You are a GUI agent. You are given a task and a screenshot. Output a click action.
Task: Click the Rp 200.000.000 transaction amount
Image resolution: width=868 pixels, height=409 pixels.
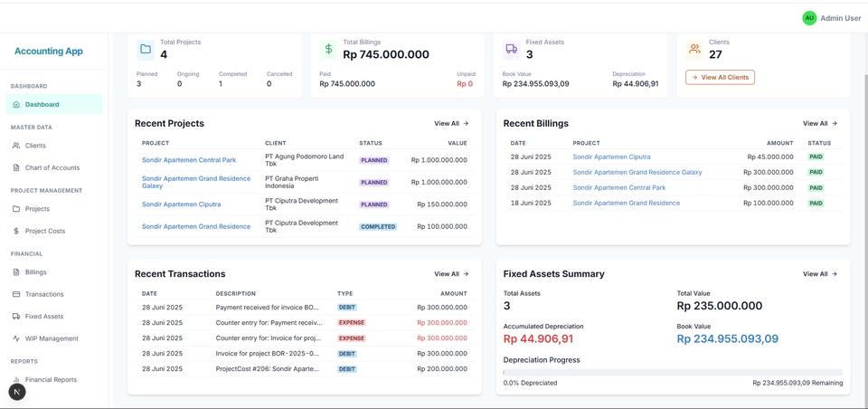pyautogui.click(x=442, y=369)
